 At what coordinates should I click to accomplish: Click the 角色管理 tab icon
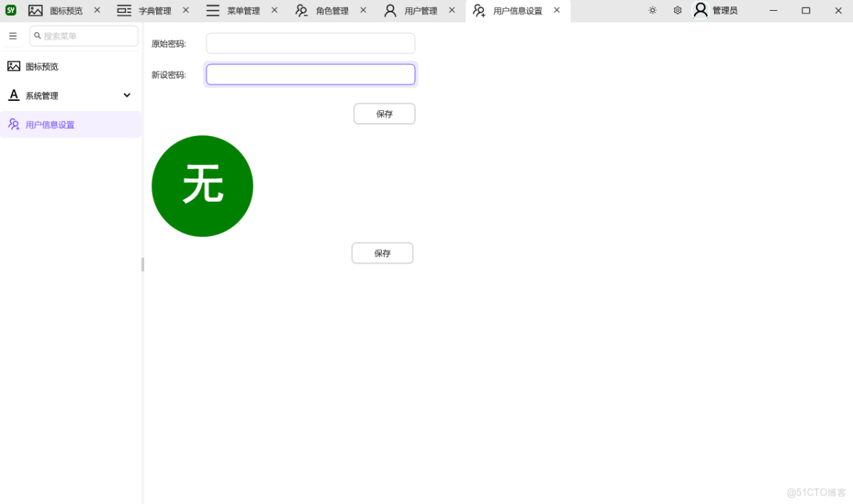coord(301,11)
